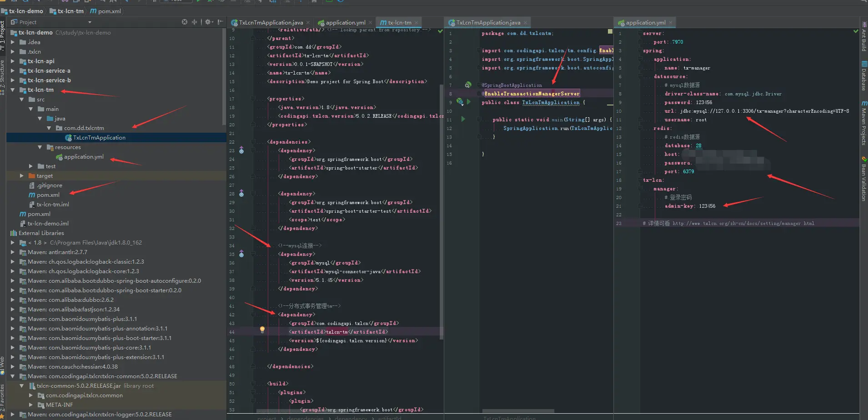Open the Project view dropdown

[90, 22]
